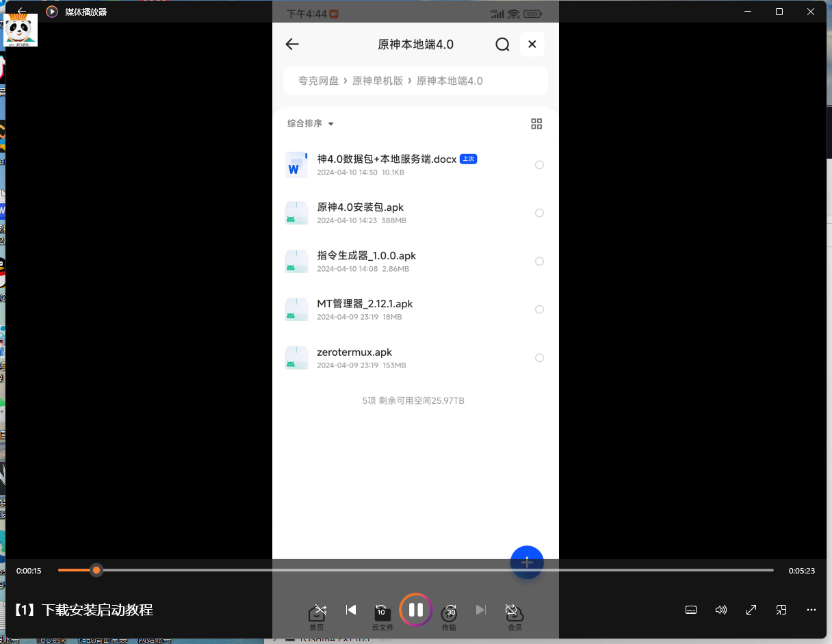The image size is (832, 644).
Task: Switch to the grid view layout icon
Action: tap(536, 124)
